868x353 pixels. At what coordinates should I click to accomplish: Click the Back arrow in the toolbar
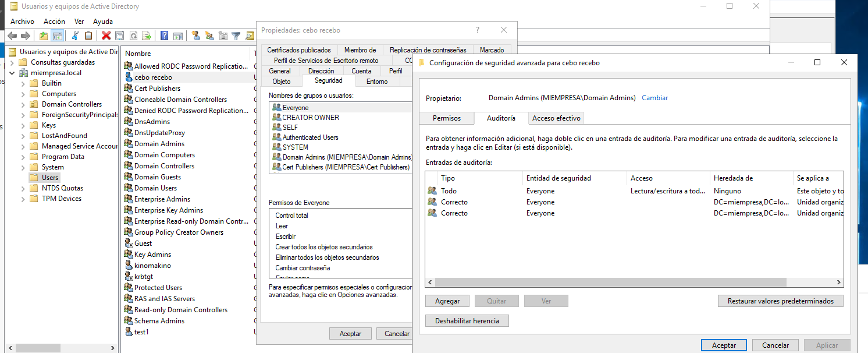pyautogui.click(x=12, y=36)
